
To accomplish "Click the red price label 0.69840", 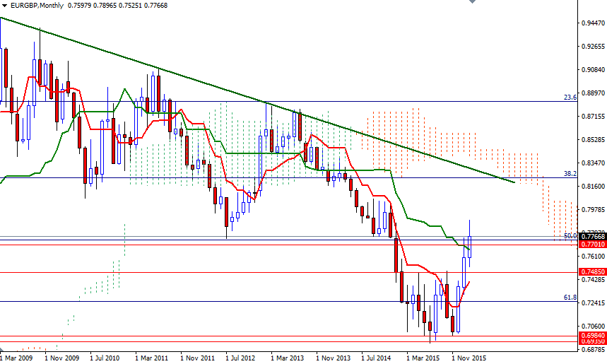I will point(592,336).
